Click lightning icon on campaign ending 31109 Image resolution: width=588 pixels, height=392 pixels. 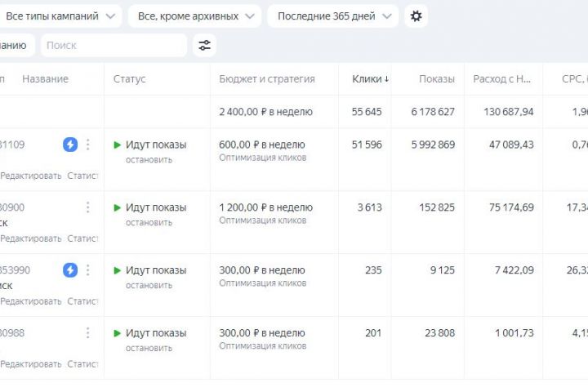coord(70,145)
